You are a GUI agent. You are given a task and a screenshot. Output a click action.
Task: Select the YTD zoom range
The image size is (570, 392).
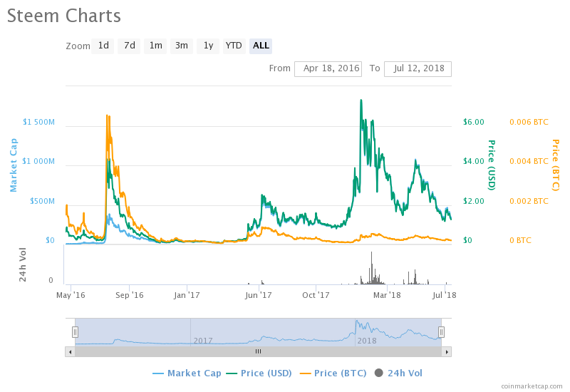[234, 46]
